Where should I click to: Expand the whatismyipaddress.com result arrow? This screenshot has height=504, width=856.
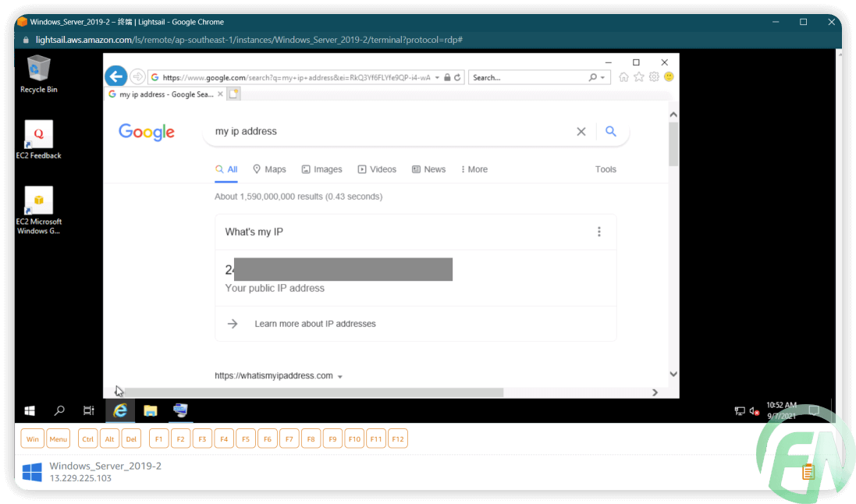(x=340, y=377)
